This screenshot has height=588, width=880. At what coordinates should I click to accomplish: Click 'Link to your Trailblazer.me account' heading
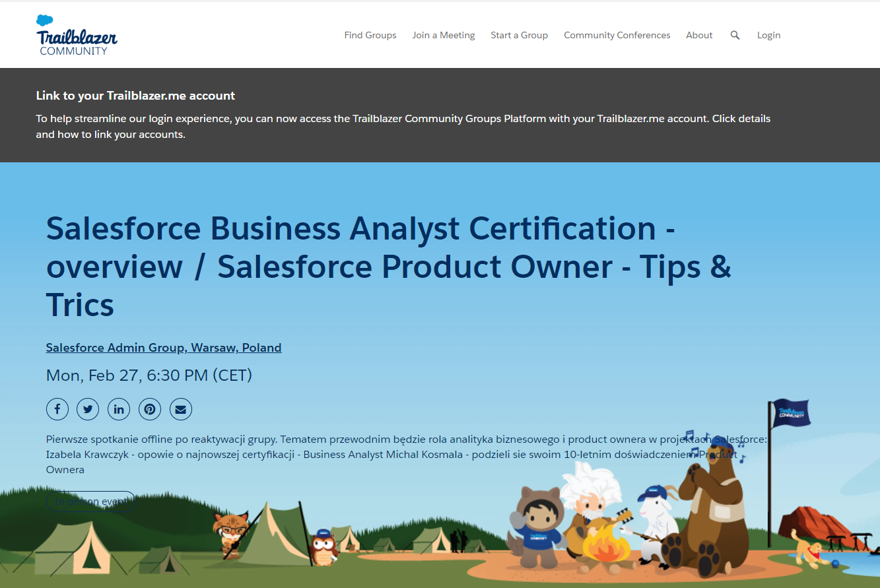[x=135, y=96]
